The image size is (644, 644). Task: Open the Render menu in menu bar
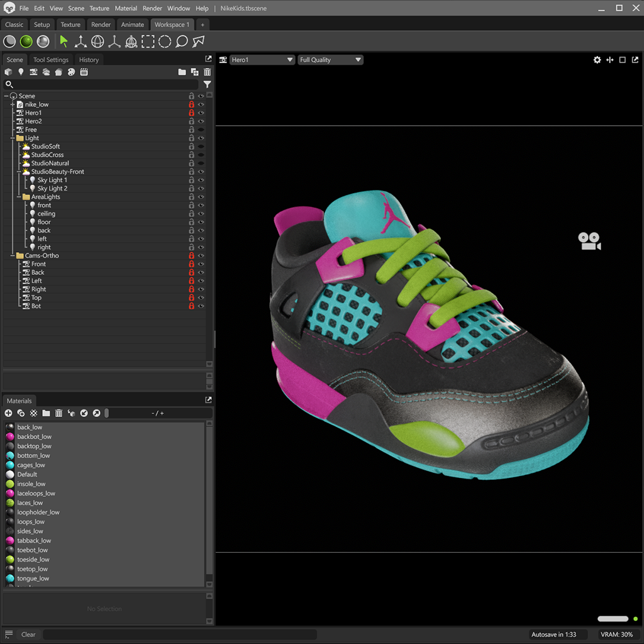pyautogui.click(x=152, y=8)
